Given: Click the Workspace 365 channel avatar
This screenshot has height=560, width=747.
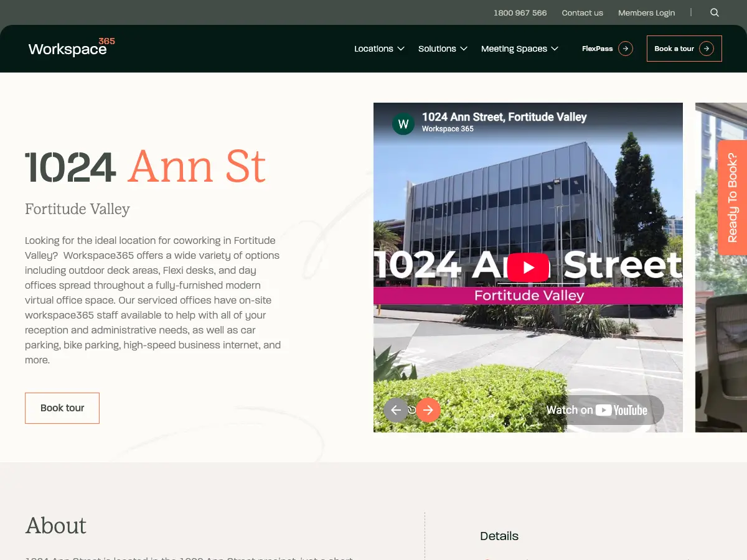Looking at the screenshot, I should pyautogui.click(x=403, y=123).
